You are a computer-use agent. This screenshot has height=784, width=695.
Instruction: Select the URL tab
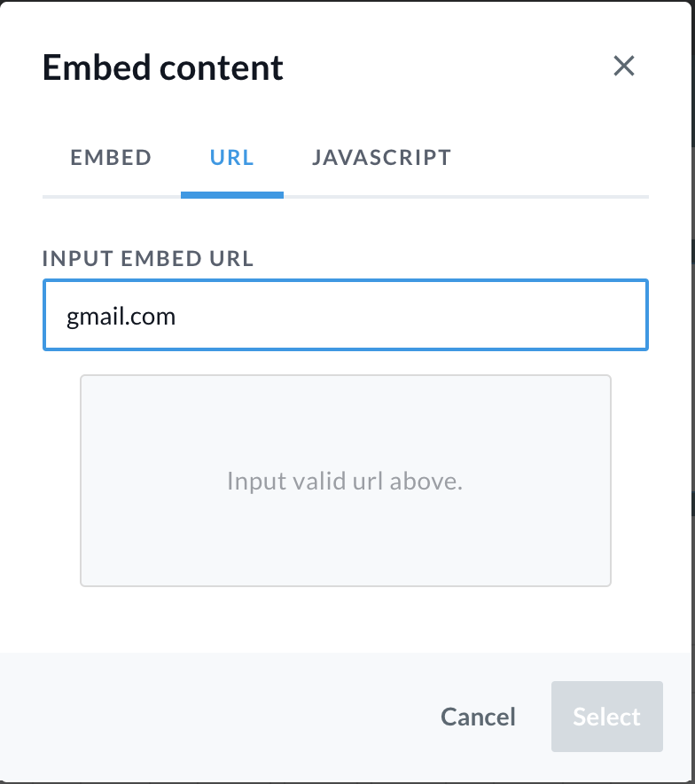pos(232,158)
